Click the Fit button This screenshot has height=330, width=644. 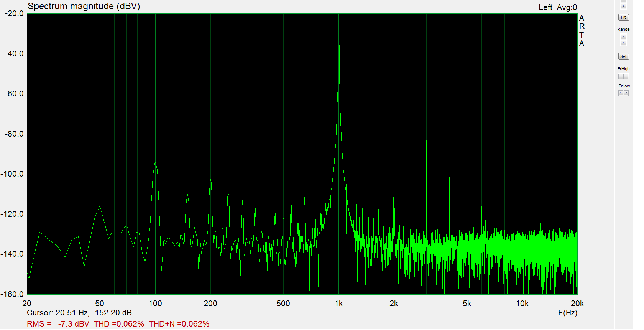(623, 17)
